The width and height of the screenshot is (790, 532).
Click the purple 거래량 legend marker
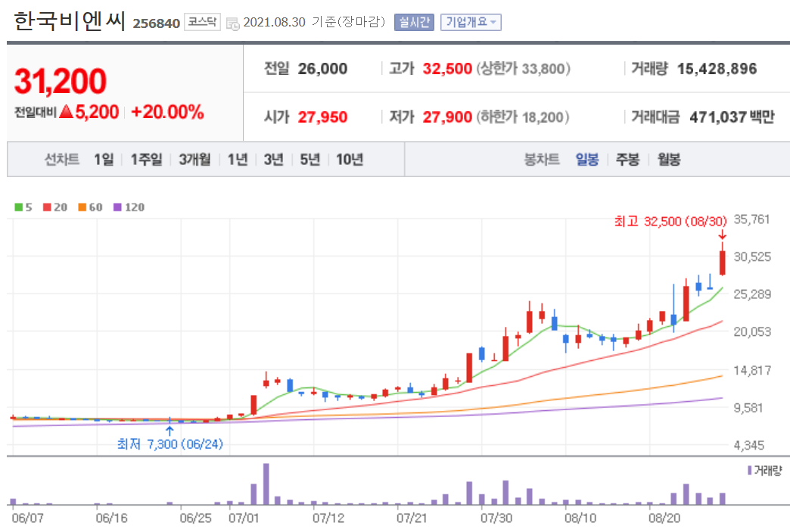750,470
